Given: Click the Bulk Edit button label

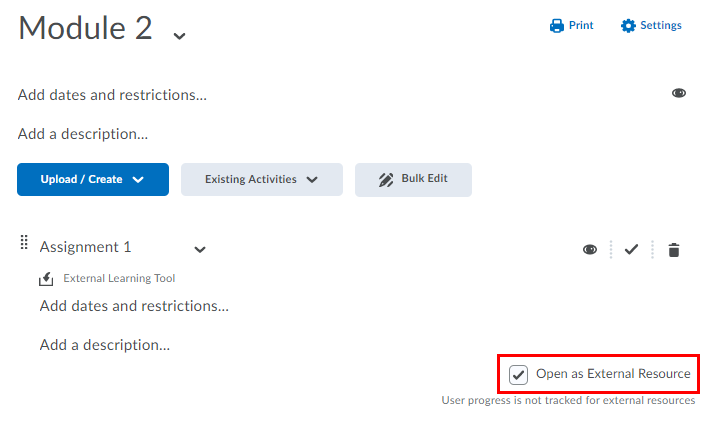Looking at the screenshot, I should [424, 179].
